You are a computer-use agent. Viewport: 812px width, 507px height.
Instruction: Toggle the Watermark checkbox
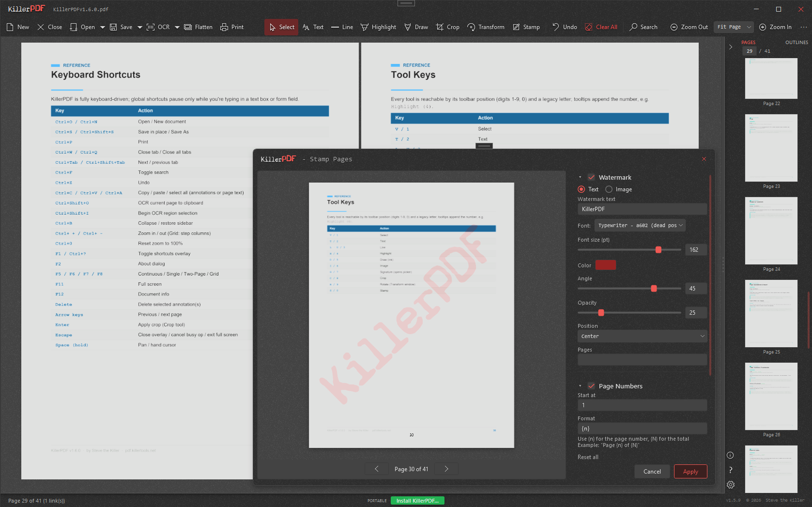click(591, 177)
